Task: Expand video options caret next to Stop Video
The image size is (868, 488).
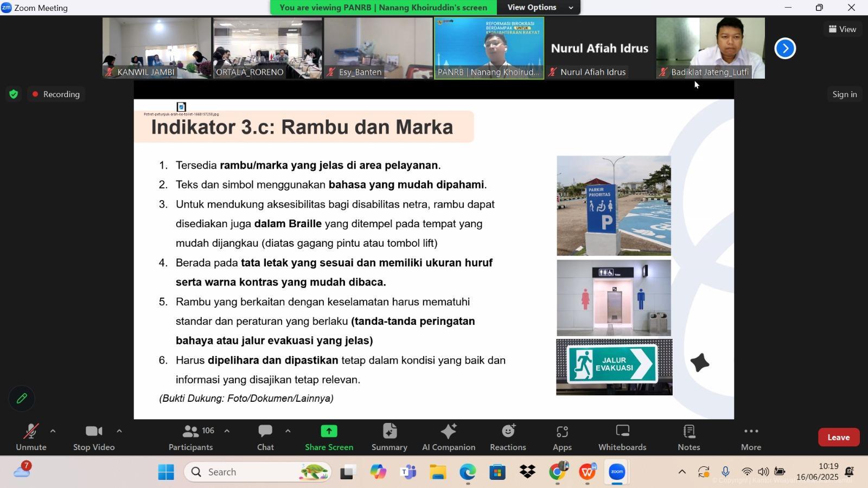Action: (119, 431)
